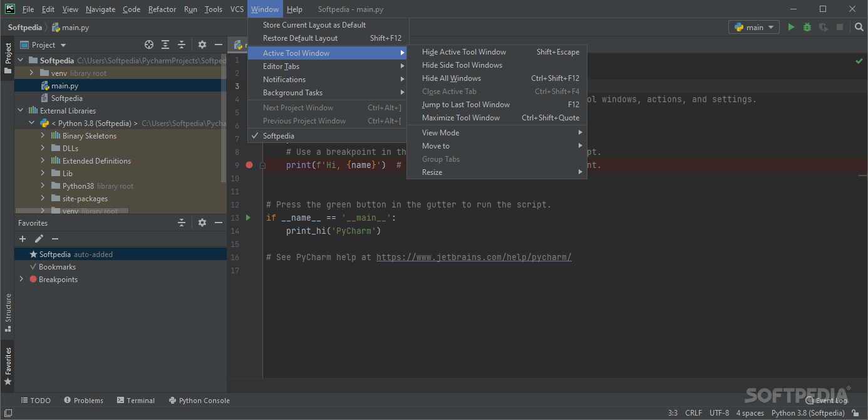Open Favorites panel settings gear
Screen dimensions: 868x420
(x=202, y=223)
